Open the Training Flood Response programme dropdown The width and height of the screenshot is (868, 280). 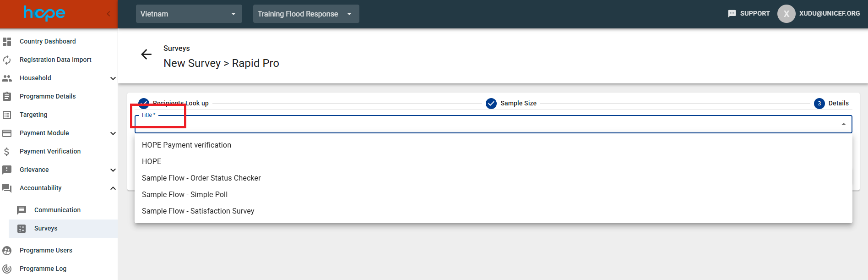pyautogui.click(x=306, y=14)
